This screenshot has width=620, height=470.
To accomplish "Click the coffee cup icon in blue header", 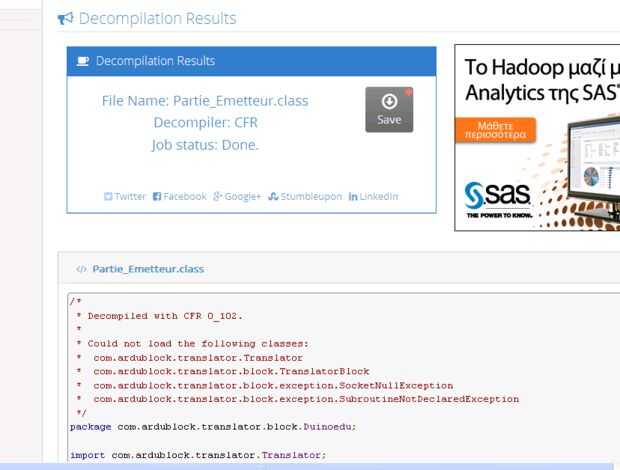I will 83,61.
